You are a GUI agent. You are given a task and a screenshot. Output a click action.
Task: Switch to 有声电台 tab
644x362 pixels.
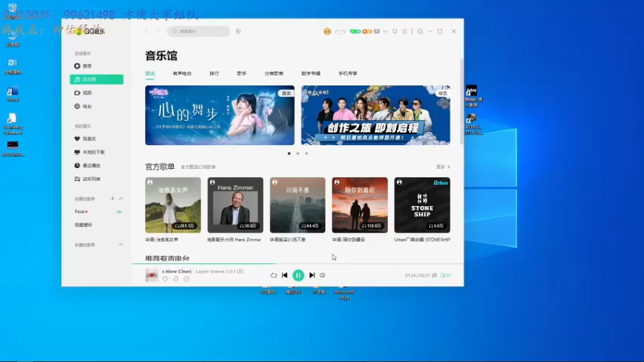(x=182, y=73)
